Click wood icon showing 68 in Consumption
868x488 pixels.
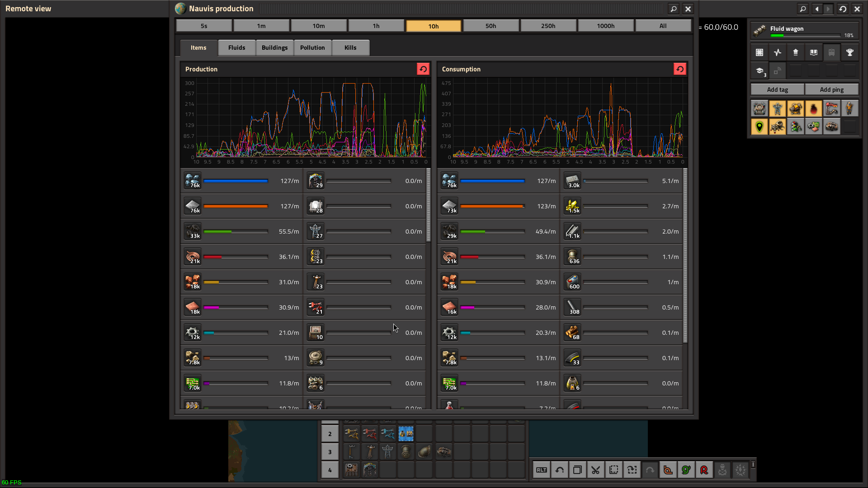pyautogui.click(x=572, y=333)
